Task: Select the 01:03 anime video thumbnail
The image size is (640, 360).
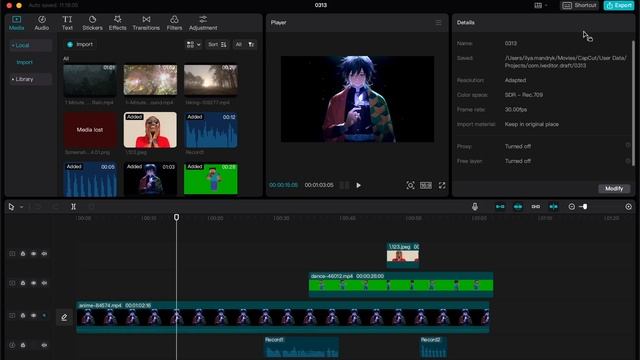Action: [x=150, y=179]
